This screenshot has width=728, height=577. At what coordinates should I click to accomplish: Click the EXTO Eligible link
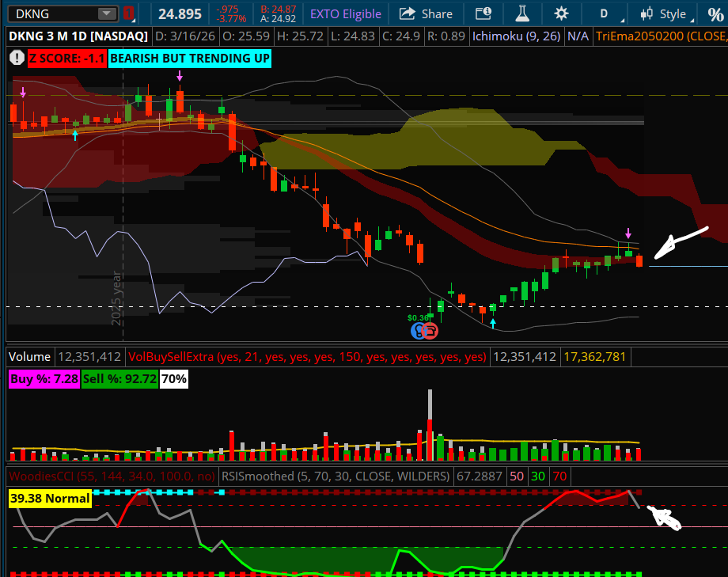pyautogui.click(x=344, y=13)
